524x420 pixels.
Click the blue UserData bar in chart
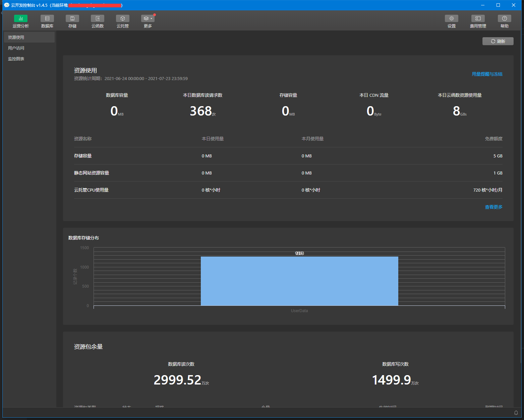click(x=299, y=281)
